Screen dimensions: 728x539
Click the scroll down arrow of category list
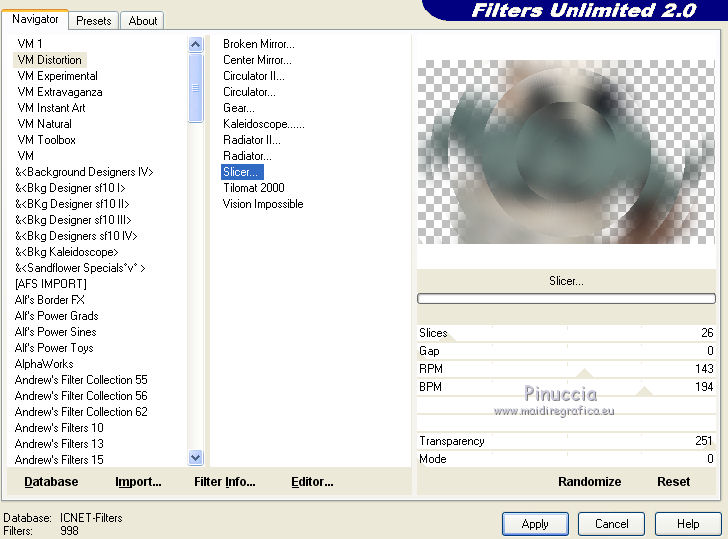195,458
